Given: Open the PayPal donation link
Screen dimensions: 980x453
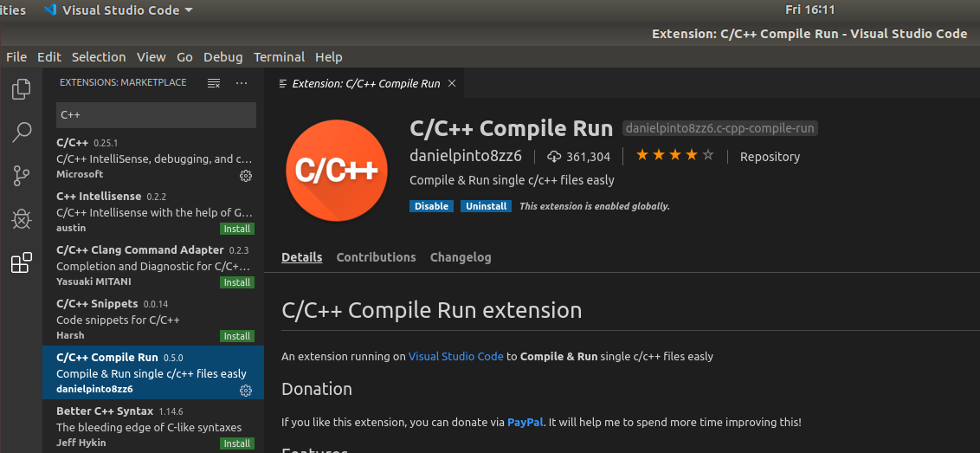Looking at the screenshot, I should coord(525,423).
